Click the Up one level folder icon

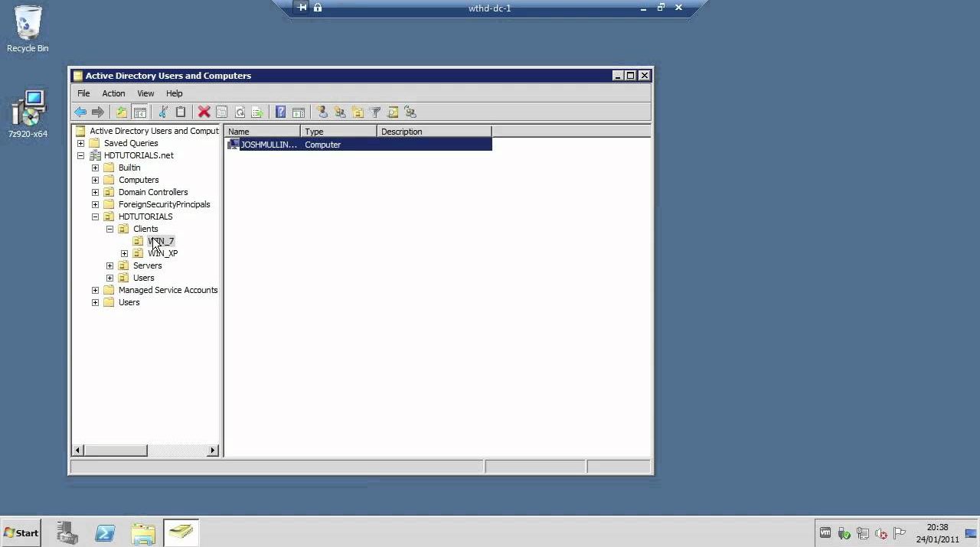[x=122, y=112]
